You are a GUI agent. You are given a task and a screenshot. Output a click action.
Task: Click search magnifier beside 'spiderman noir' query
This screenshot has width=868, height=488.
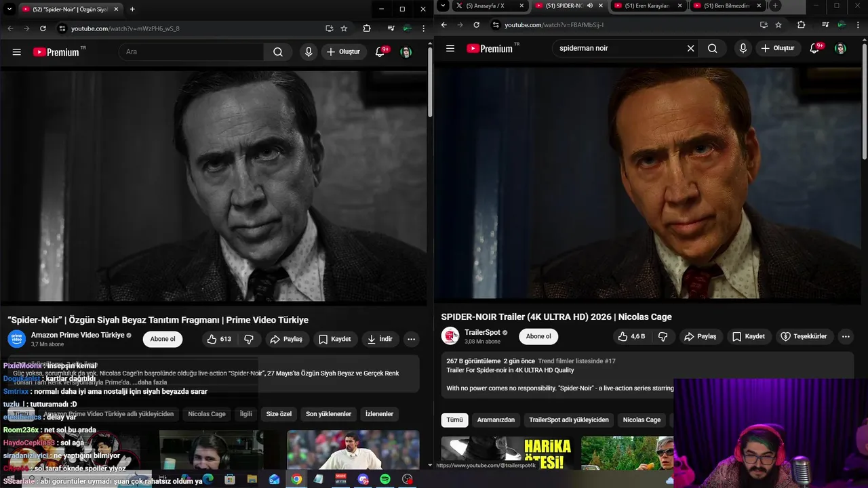click(712, 48)
